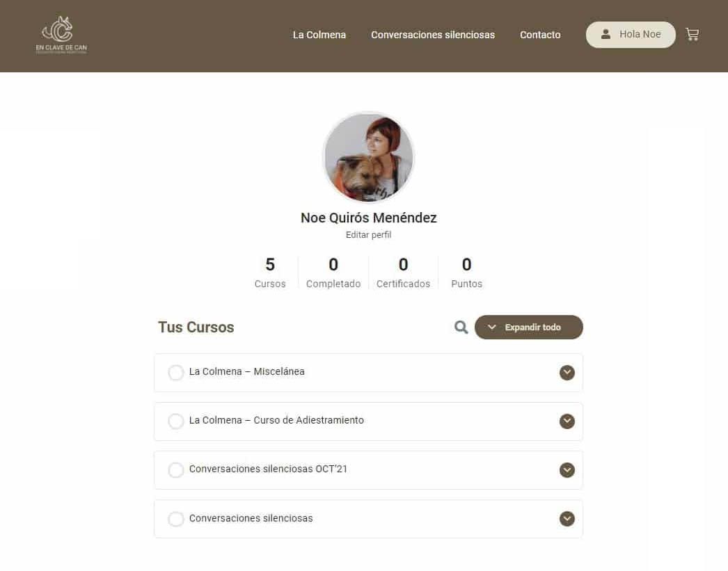Click the En Clave de Can logo

(x=61, y=35)
